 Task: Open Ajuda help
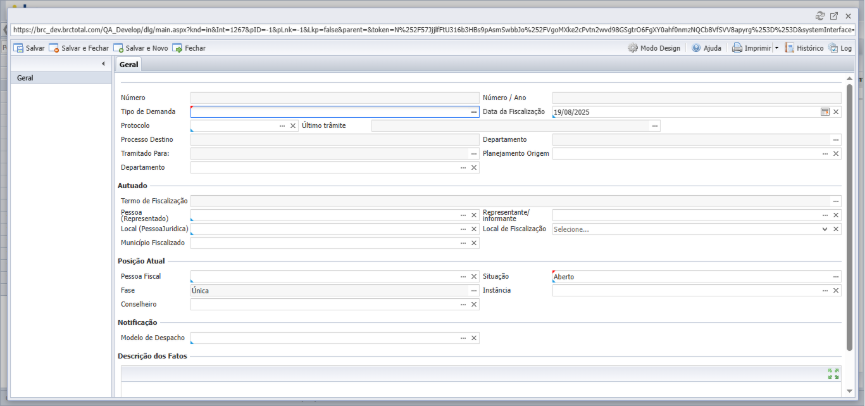[x=707, y=49]
